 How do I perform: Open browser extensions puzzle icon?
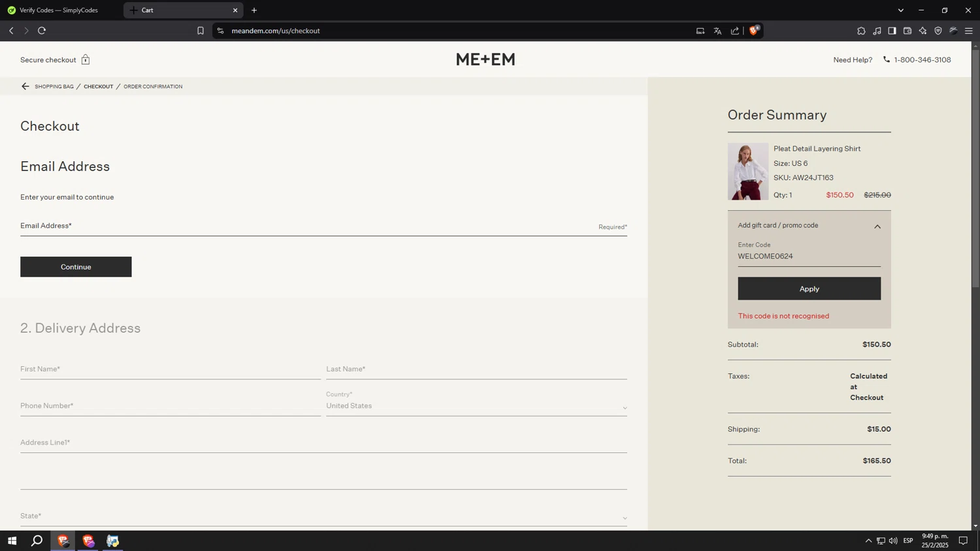tap(861, 31)
